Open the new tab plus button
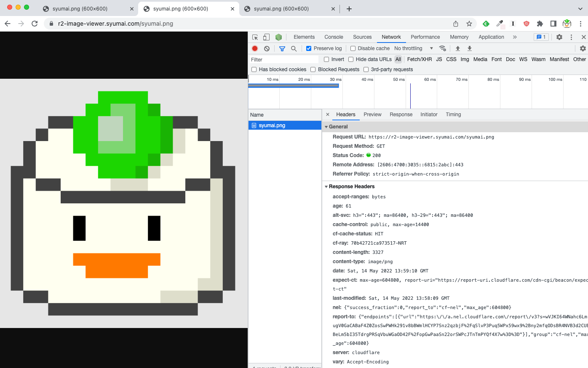 349,8
